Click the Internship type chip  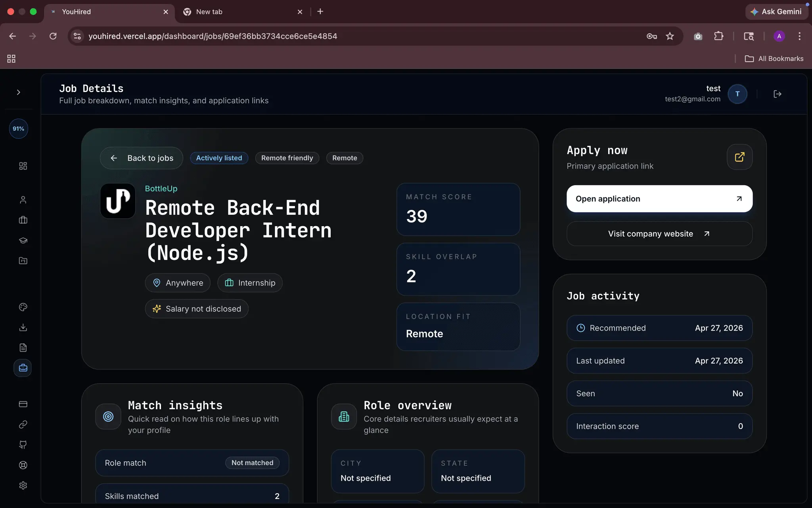[250, 283]
